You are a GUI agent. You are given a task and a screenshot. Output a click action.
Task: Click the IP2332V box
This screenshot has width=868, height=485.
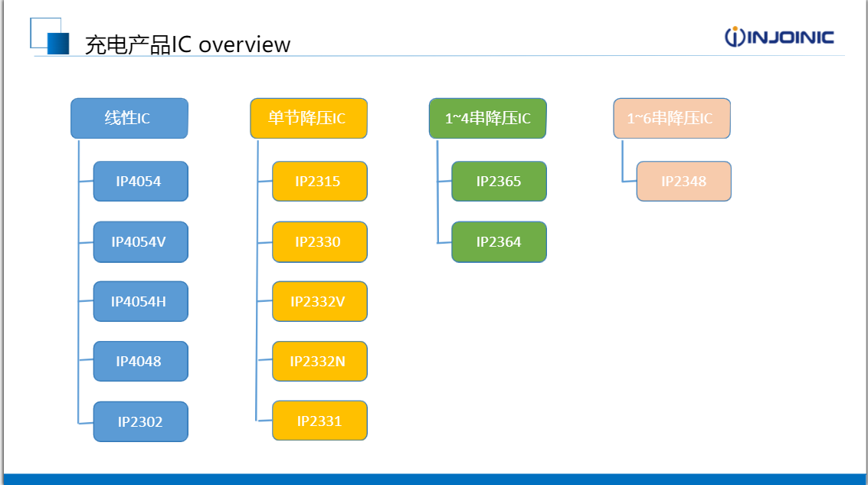click(320, 301)
